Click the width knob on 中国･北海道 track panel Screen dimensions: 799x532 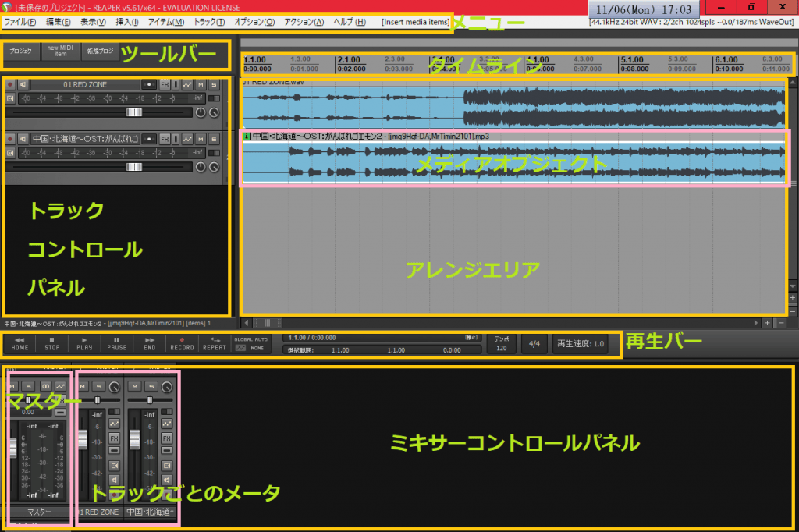(214, 167)
